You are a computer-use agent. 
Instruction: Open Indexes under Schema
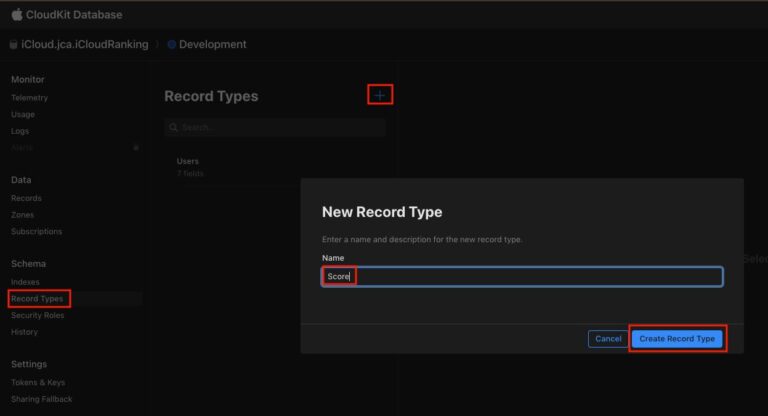25,282
